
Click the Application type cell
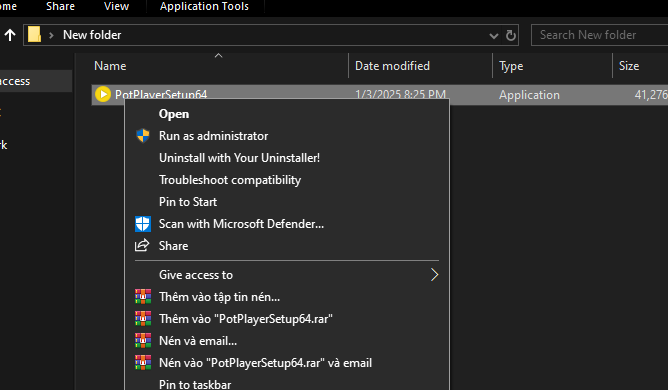[x=529, y=95]
